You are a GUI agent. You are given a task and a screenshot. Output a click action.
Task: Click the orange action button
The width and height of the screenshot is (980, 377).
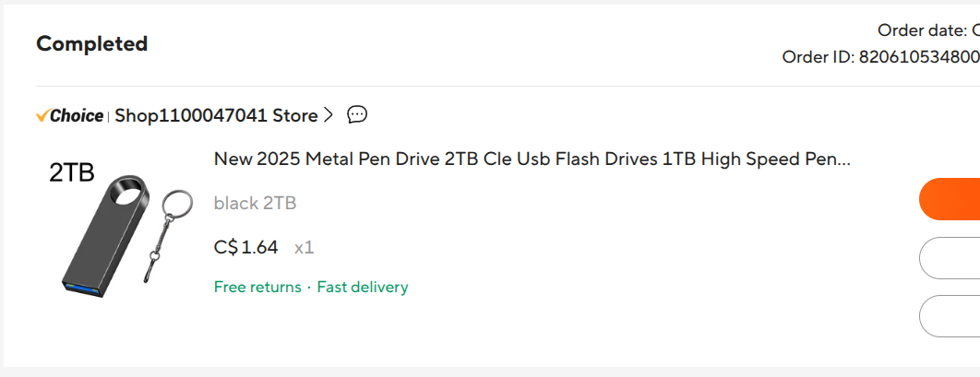[x=950, y=199]
